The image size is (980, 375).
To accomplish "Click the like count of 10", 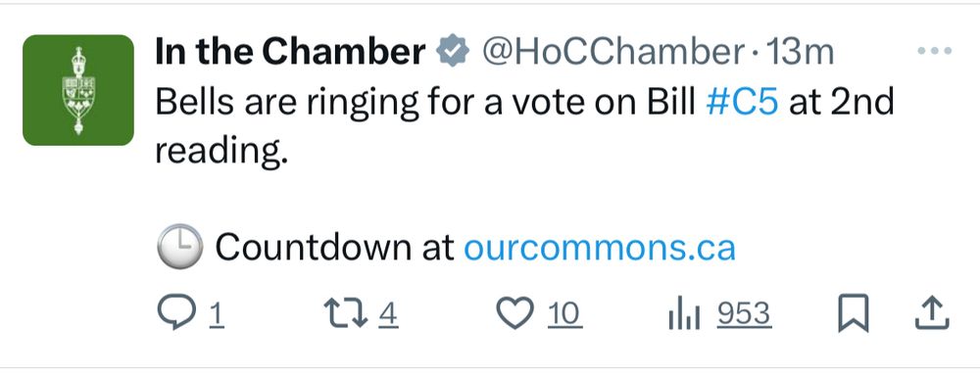I will 565,314.
